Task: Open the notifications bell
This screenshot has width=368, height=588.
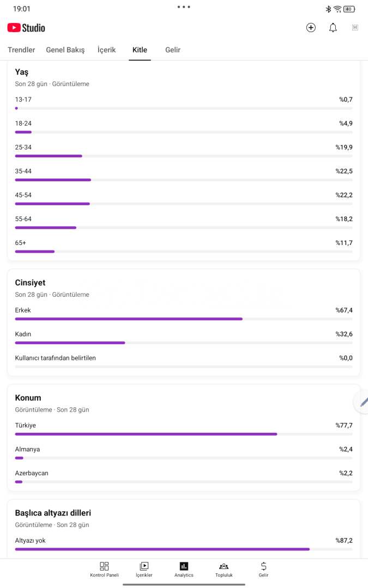Action: coord(333,27)
